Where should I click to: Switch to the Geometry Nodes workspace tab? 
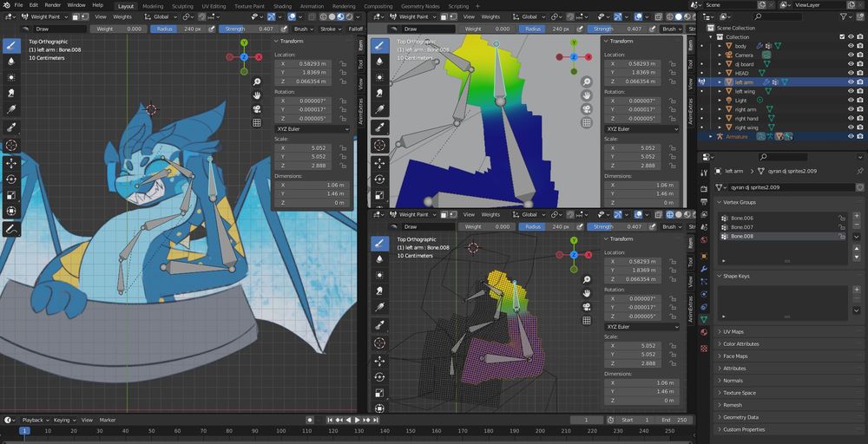(x=419, y=6)
